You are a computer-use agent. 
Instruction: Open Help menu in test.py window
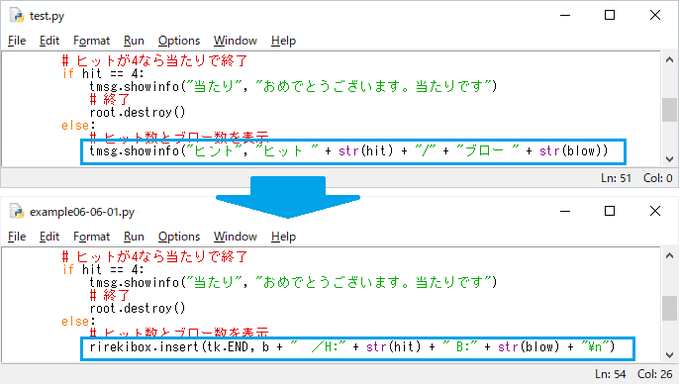[284, 41]
